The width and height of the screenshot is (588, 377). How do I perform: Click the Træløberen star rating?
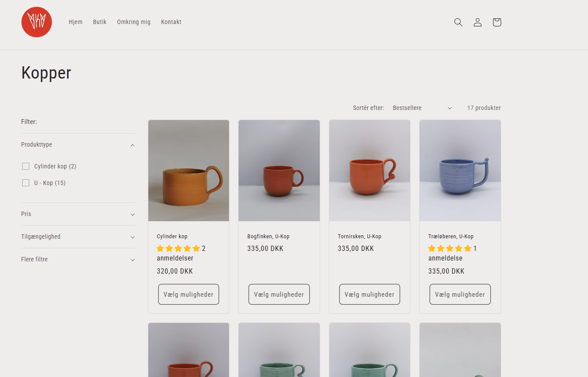coord(449,249)
